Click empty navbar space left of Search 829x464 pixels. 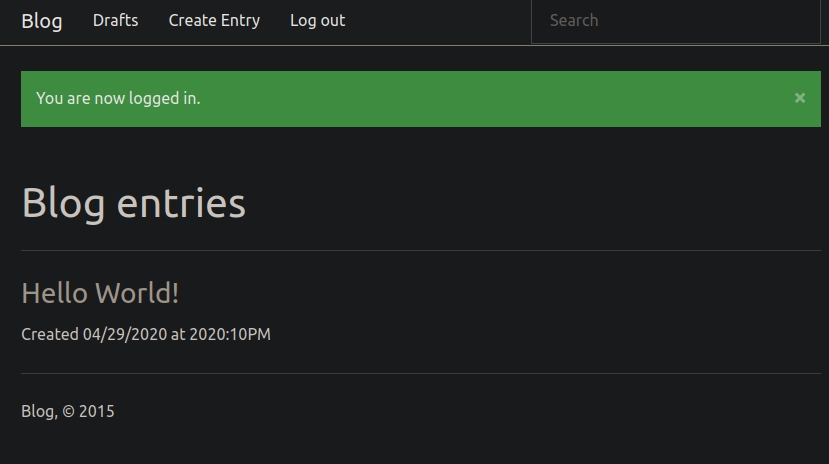click(440, 21)
